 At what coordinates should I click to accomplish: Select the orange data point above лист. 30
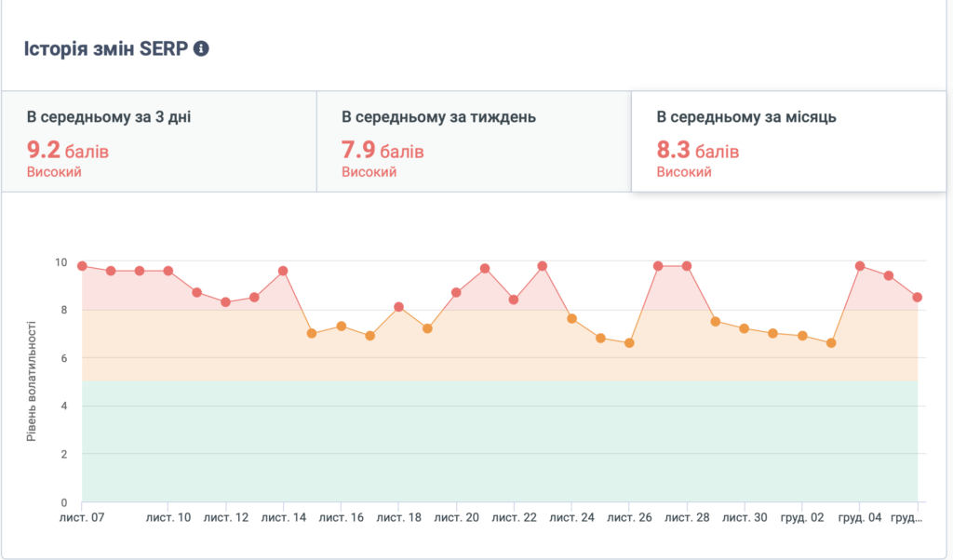click(745, 328)
